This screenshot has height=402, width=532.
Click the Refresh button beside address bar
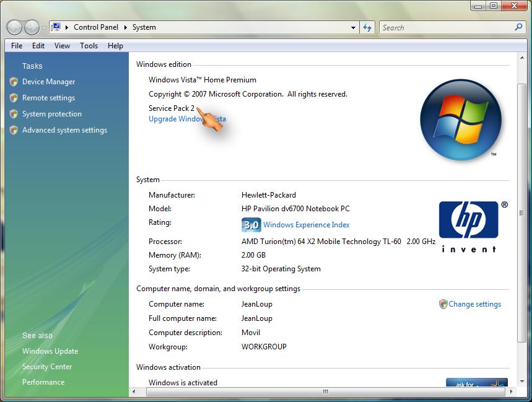367,27
